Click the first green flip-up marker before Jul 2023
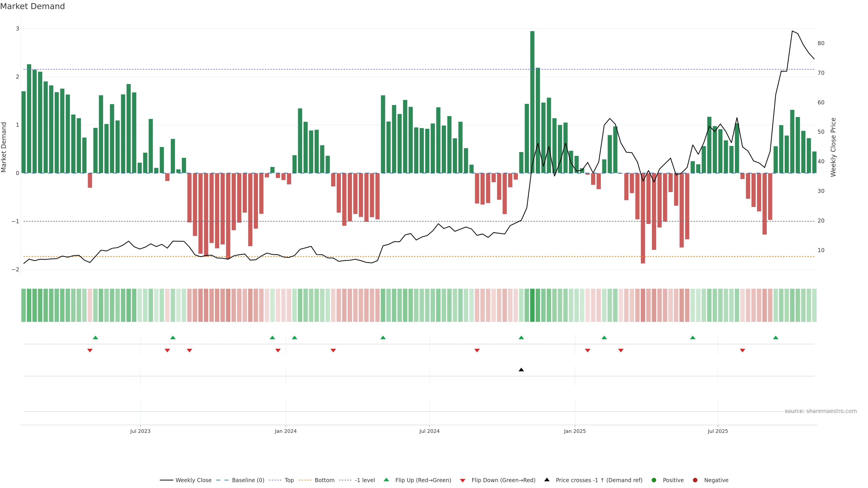The height and width of the screenshot is (488, 868). 95,338
